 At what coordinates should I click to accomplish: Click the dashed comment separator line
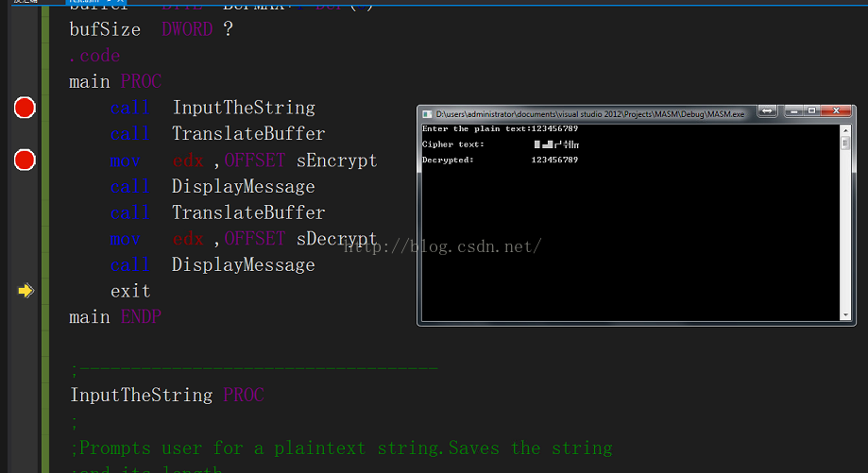click(255, 368)
